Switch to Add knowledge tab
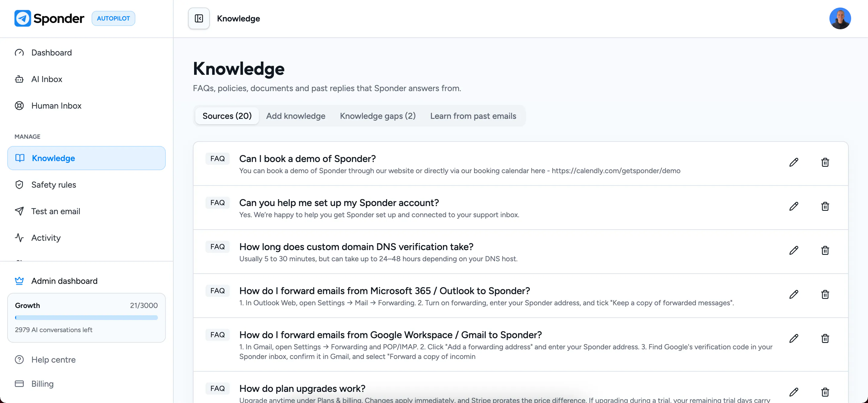Image resolution: width=868 pixels, height=403 pixels. (x=295, y=116)
